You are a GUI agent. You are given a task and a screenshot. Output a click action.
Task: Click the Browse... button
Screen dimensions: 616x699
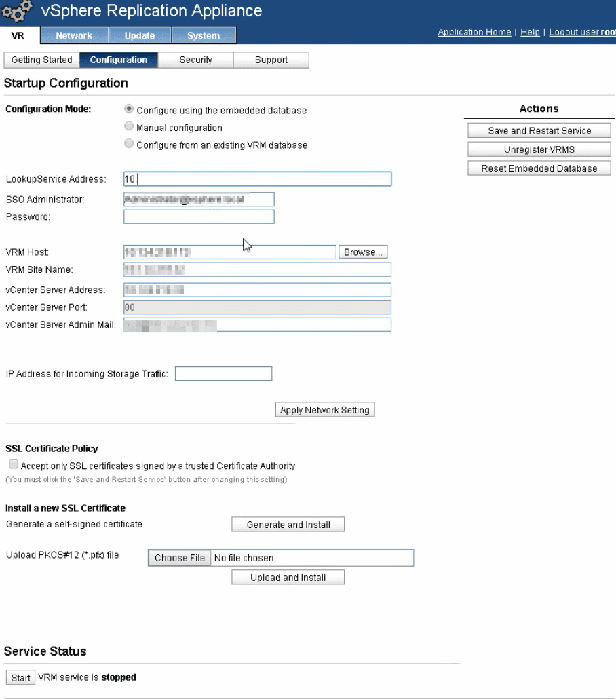click(x=363, y=252)
